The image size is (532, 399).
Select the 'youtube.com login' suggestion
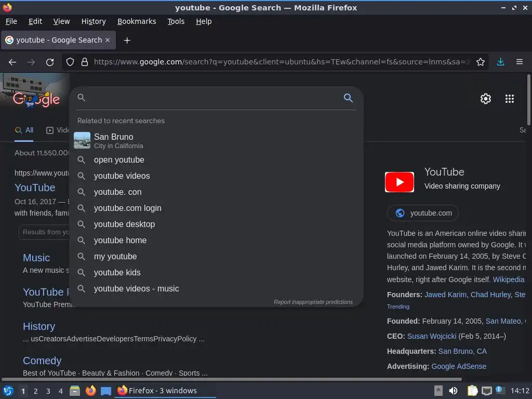pos(217,208)
